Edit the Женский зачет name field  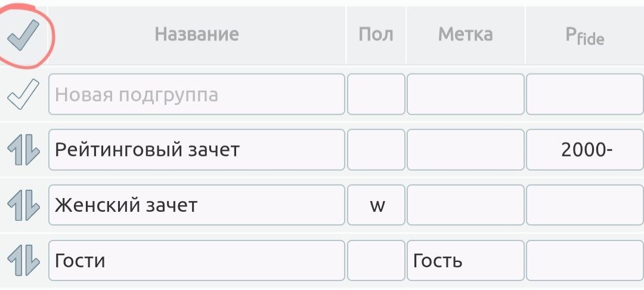tap(197, 205)
